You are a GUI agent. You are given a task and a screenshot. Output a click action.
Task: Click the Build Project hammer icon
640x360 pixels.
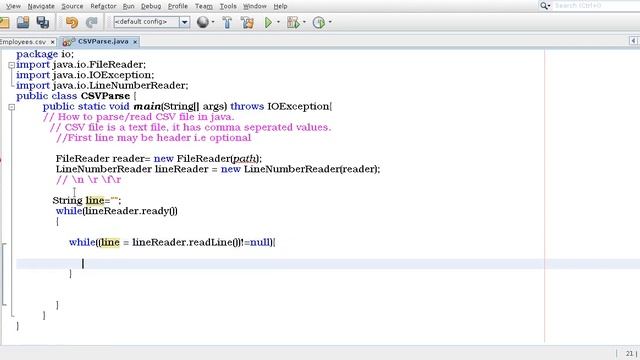[x=227, y=22]
